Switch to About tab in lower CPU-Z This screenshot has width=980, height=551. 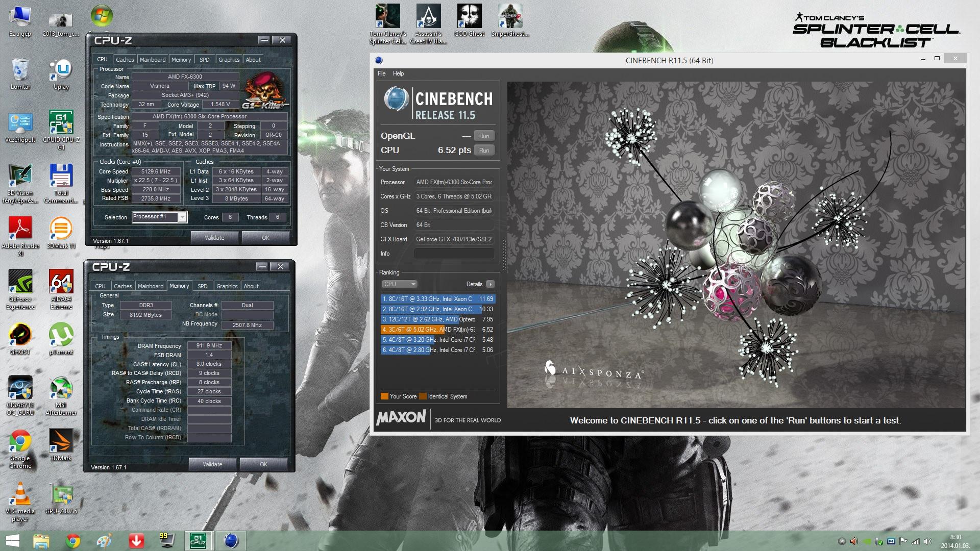pyautogui.click(x=251, y=286)
